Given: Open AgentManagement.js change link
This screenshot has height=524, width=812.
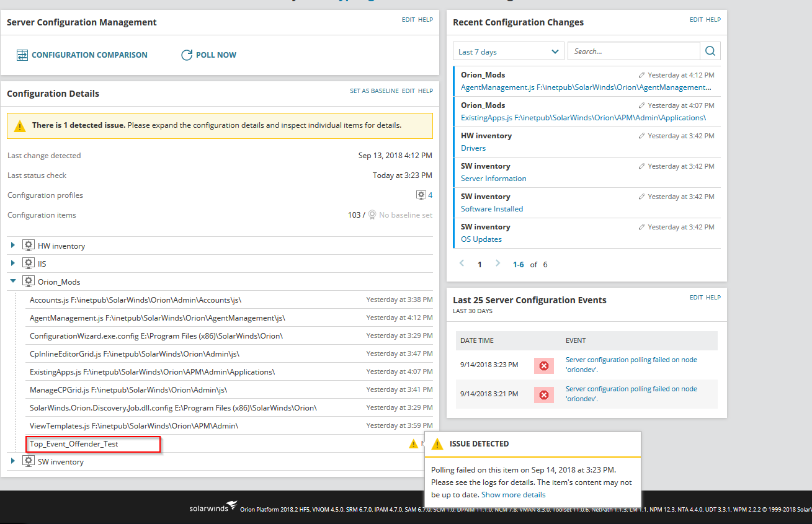Looking at the screenshot, I should click(x=586, y=87).
